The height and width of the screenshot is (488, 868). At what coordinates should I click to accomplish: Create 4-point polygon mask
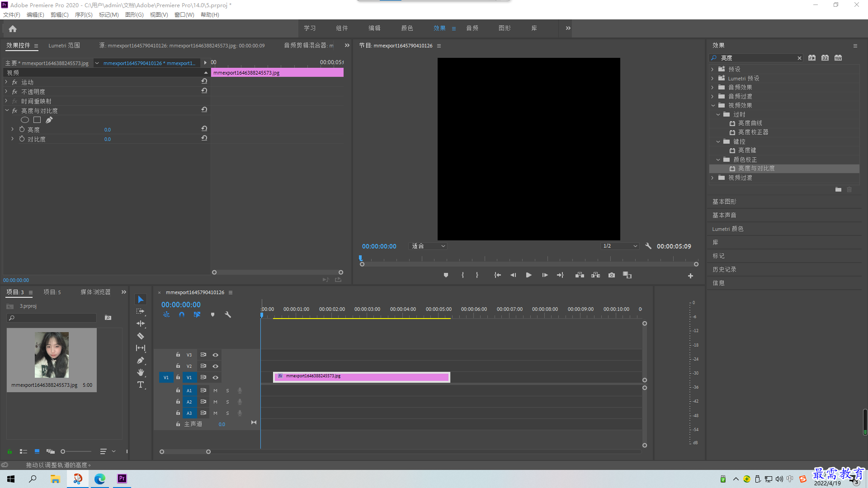pos(37,120)
